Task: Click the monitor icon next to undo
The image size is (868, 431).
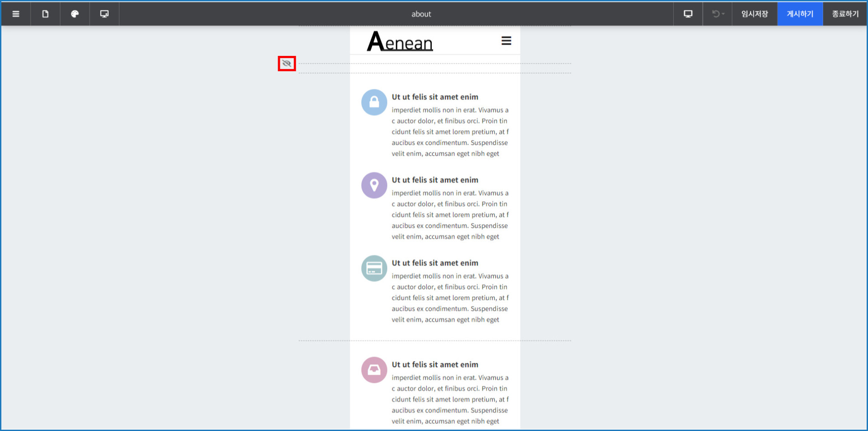Action: coord(688,14)
